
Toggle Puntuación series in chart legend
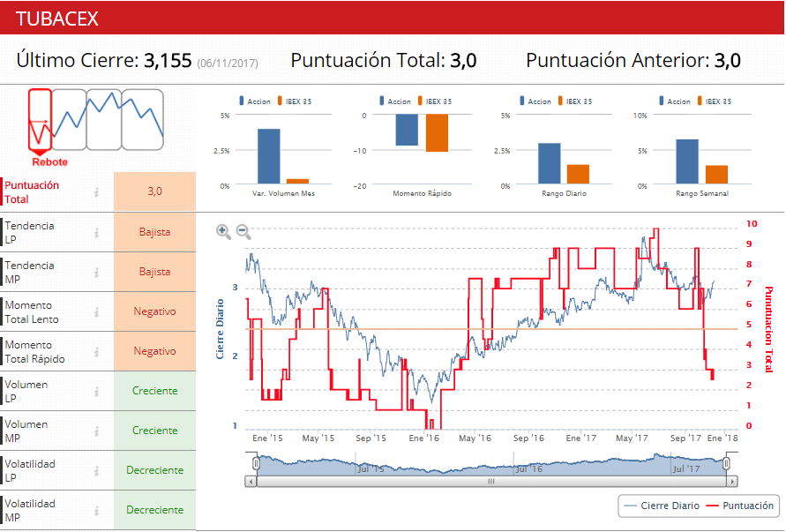click(x=740, y=506)
